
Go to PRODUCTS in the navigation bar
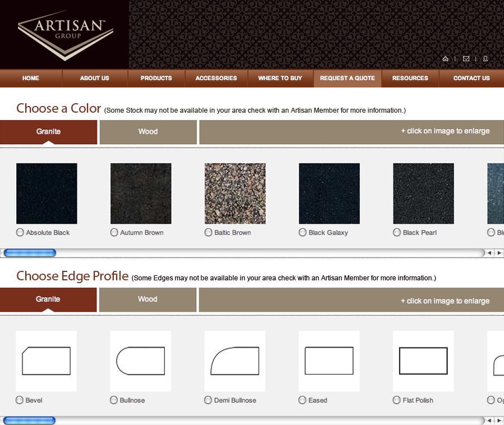pos(156,78)
